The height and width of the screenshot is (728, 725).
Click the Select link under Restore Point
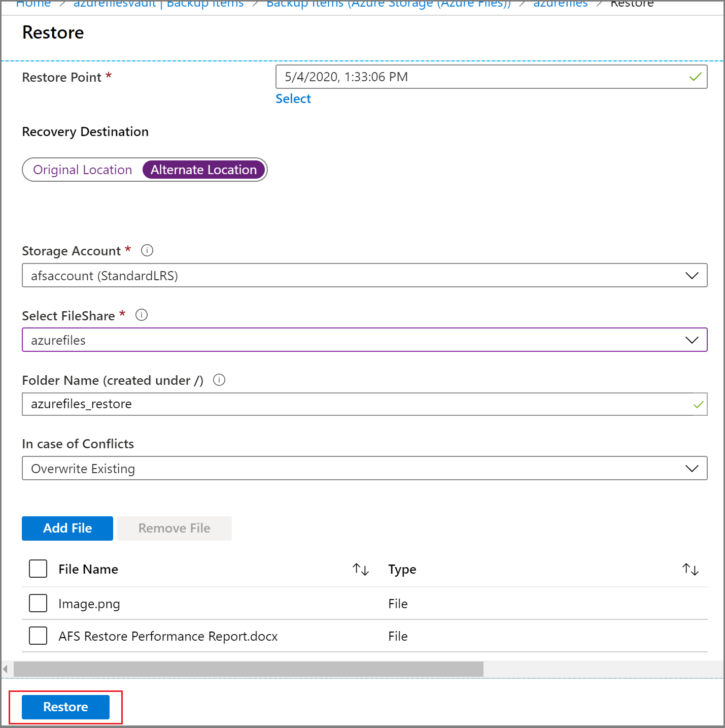point(293,98)
